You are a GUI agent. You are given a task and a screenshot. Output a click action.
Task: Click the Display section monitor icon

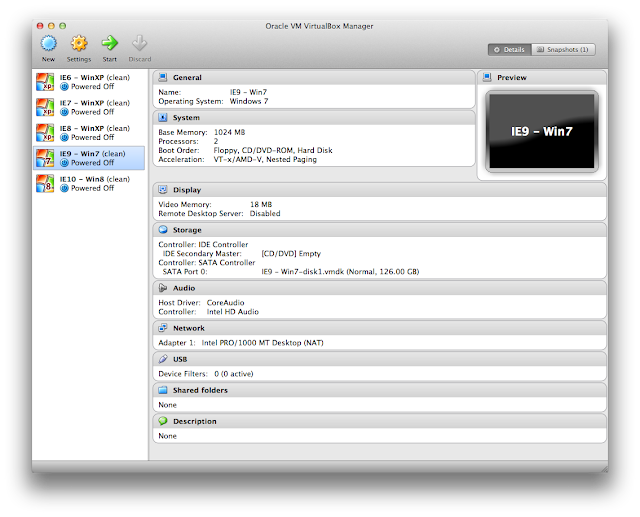163,190
